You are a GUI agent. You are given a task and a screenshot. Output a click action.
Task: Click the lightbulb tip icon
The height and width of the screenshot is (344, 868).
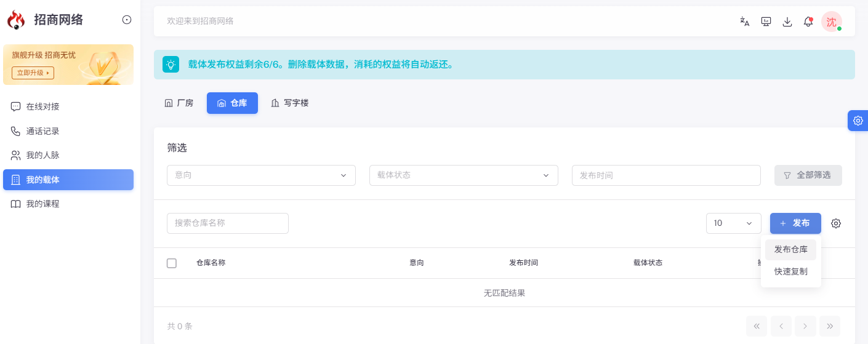(x=171, y=64)
